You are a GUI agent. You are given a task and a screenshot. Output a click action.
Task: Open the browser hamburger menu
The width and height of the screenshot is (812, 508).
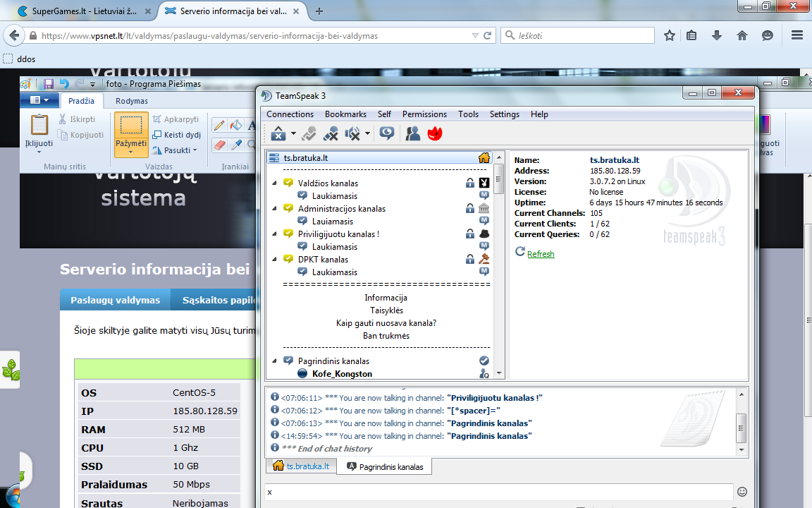797,35
